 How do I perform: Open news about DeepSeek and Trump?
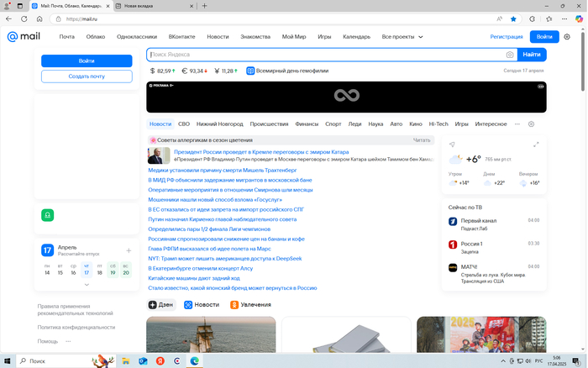click(x=224, y=259)
